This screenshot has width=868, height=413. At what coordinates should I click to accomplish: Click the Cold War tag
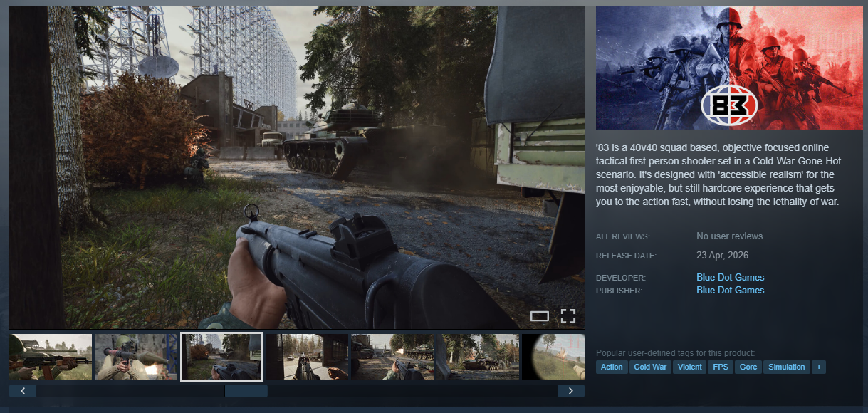click(x=650, y=367)
